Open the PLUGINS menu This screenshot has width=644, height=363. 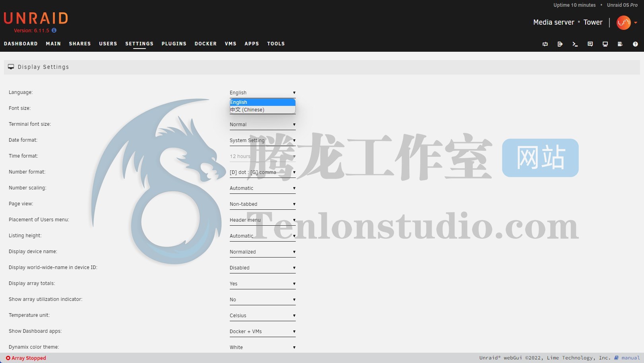coord(174,44)
